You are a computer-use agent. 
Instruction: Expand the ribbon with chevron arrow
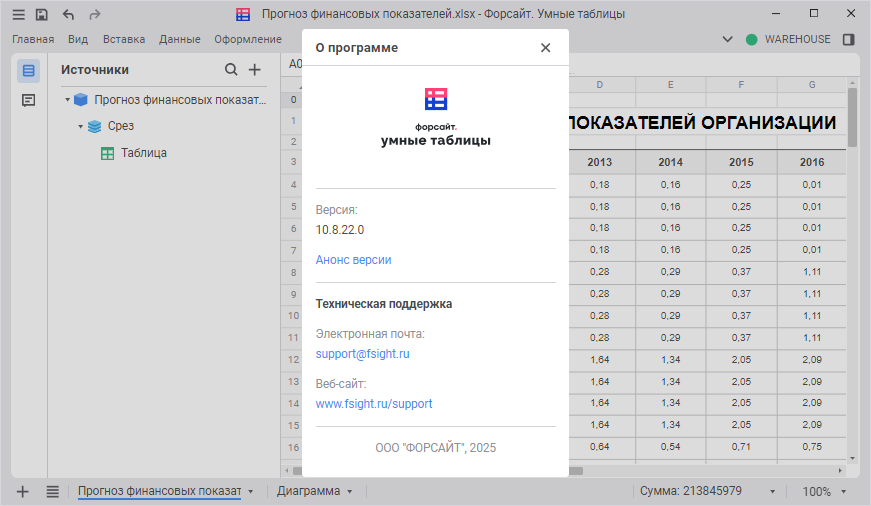click(x=727, y=39)
